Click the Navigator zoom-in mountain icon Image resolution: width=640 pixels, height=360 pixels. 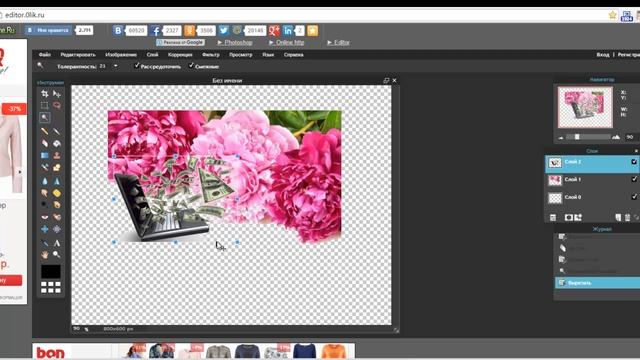pyautogui.click(x=616, y=137)
